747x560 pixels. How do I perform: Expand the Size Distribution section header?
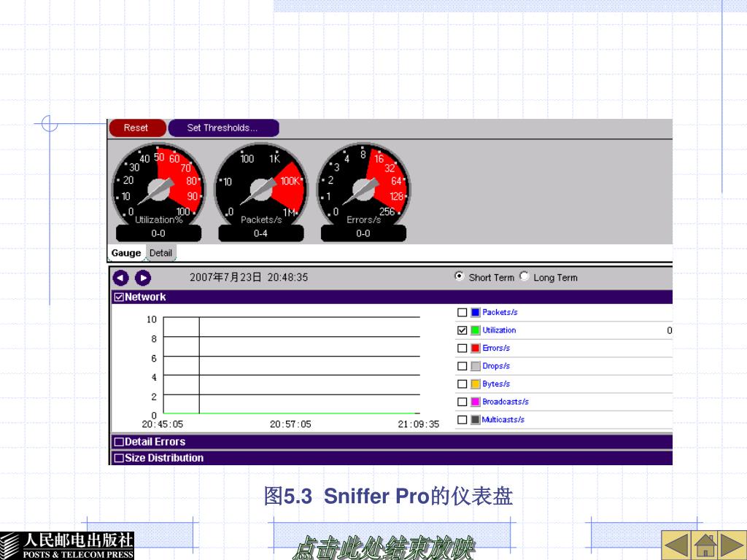(x=392, y=458)
